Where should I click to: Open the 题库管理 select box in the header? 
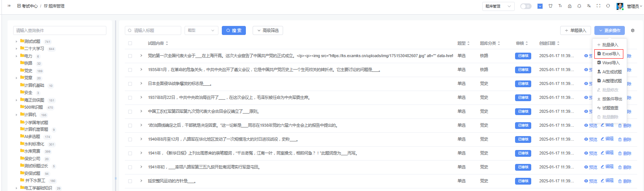498,6
